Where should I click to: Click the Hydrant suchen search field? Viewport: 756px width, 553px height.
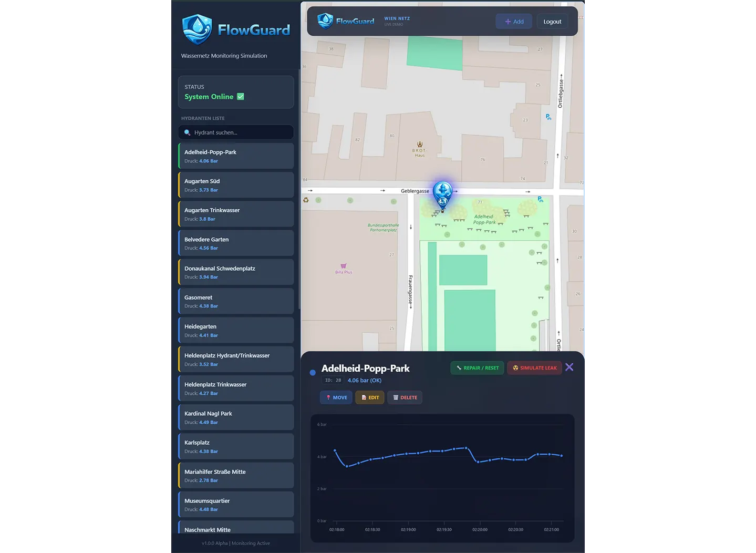(235, 132)
